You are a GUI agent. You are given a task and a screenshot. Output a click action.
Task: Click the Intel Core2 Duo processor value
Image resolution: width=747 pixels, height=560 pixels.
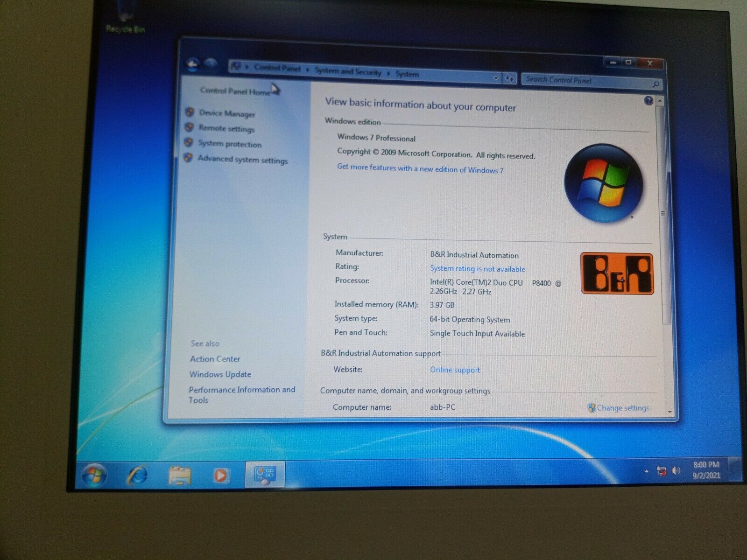pyautogui.click(x=495, y=287)
